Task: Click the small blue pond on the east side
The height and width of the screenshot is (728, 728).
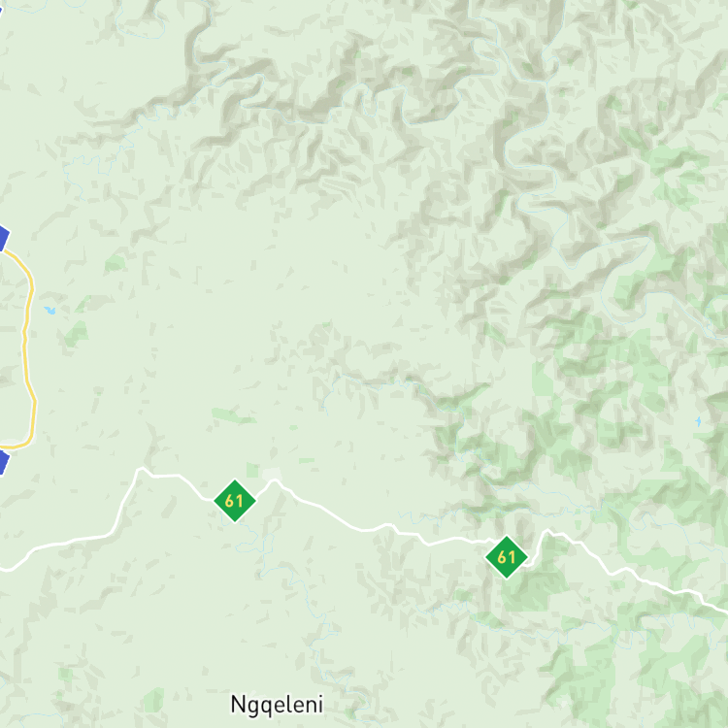Action: [x=698, y=421]
